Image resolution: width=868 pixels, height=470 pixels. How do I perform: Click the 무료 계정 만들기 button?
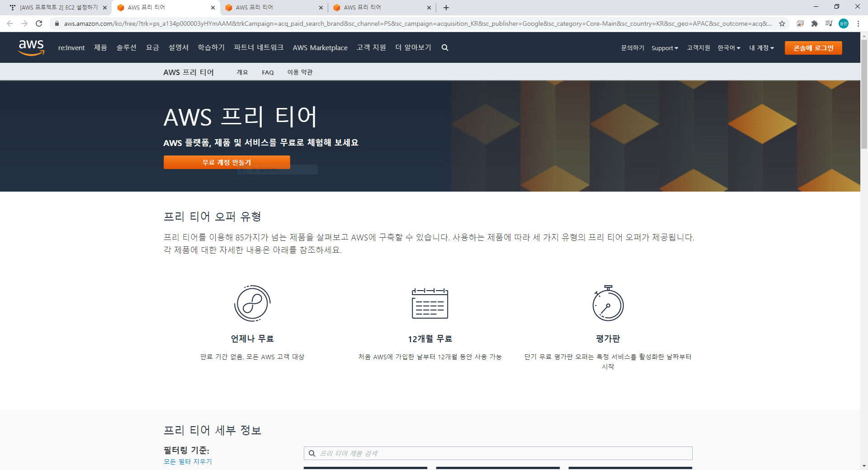point(227,162)
